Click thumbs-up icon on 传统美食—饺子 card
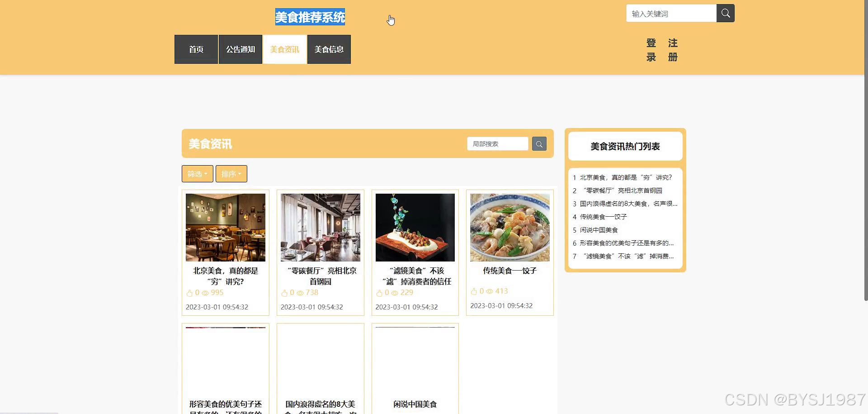Viewport: 868px width, 414px height. pyautogui.click(x=474, y=291)
